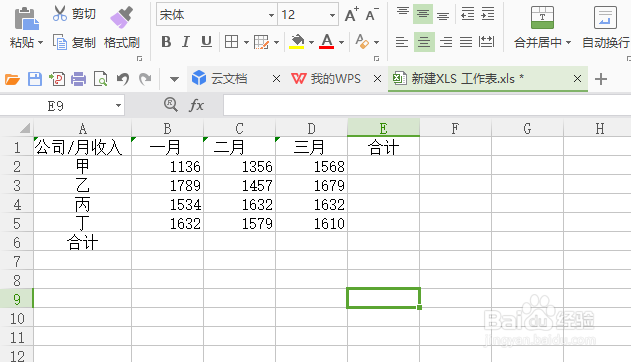Align text left
631x362 pixels.
402,42
